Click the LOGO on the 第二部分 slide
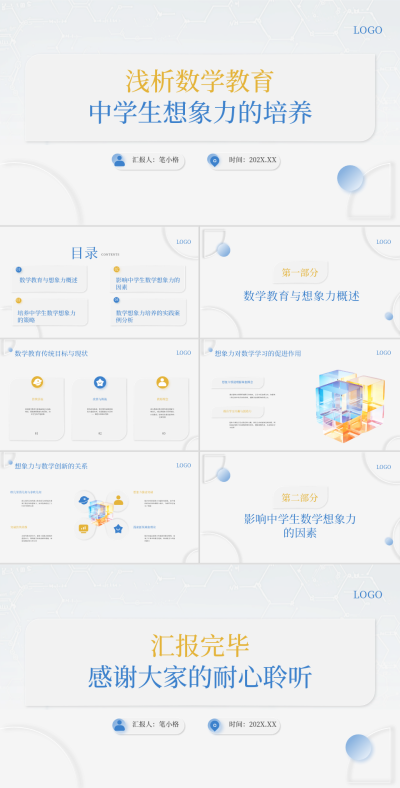 coord(383,467)
